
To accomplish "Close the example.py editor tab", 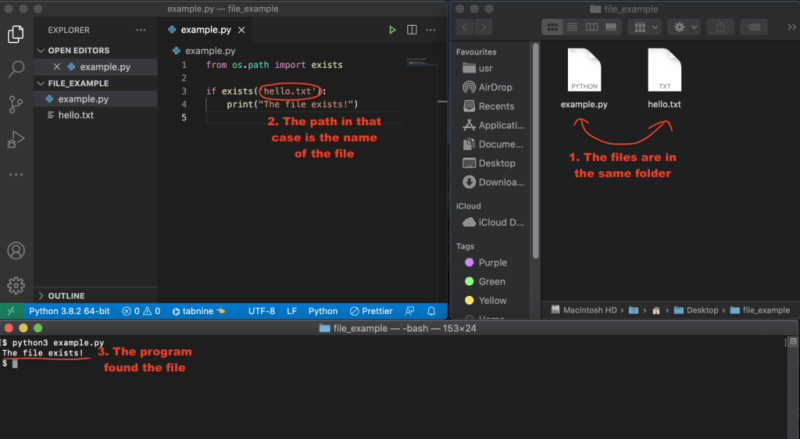I will (x=241, y=30).
